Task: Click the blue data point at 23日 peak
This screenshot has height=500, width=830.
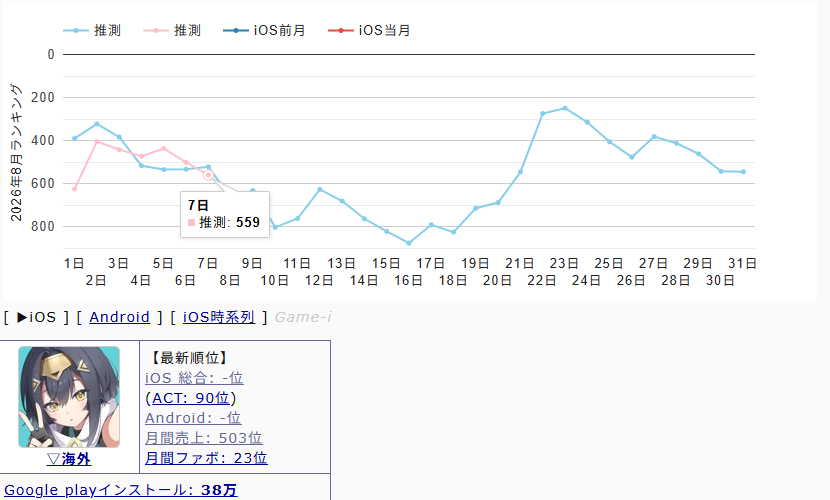Action: pos(565,108)
